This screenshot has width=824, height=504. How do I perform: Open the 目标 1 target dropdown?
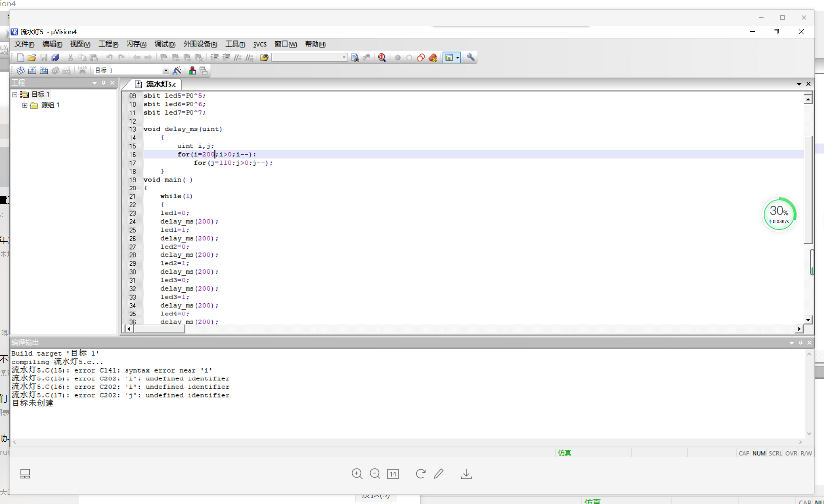tap(165, 71)
